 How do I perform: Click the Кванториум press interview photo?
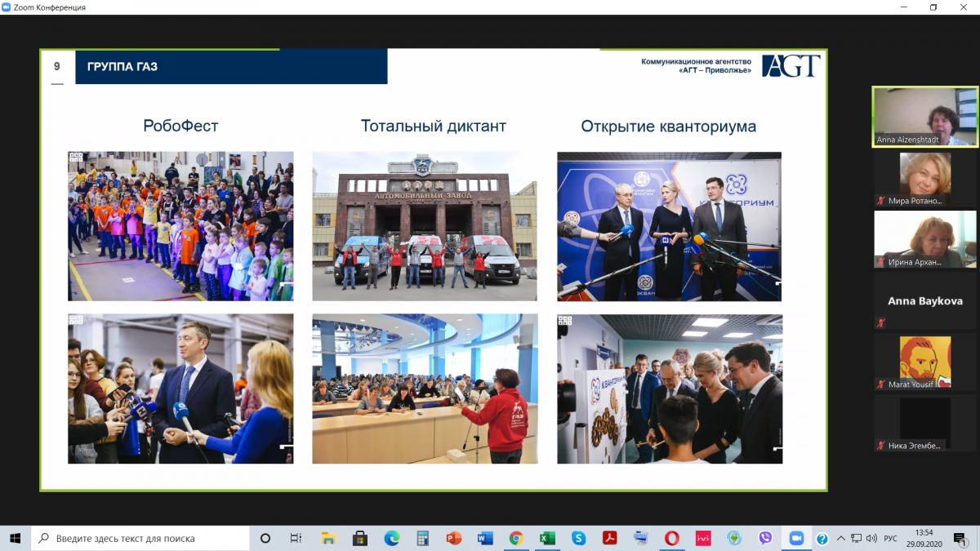(x=669, y=226)
